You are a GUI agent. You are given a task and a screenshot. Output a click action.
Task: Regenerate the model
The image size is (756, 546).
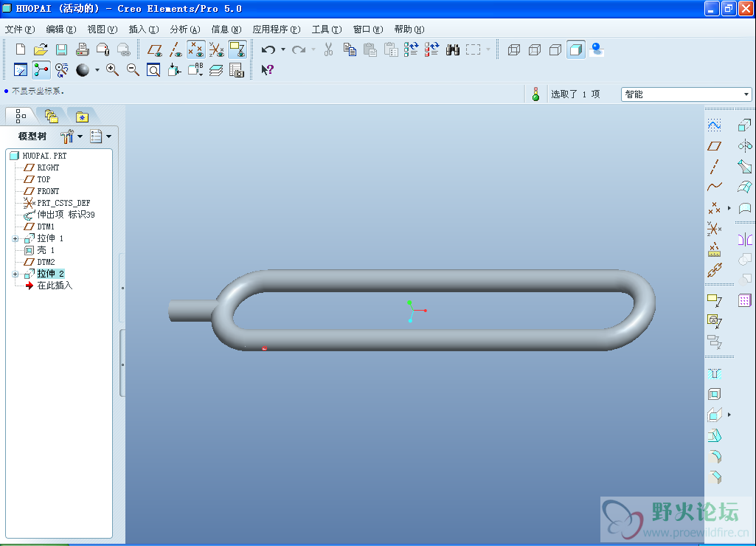point(411,49)
